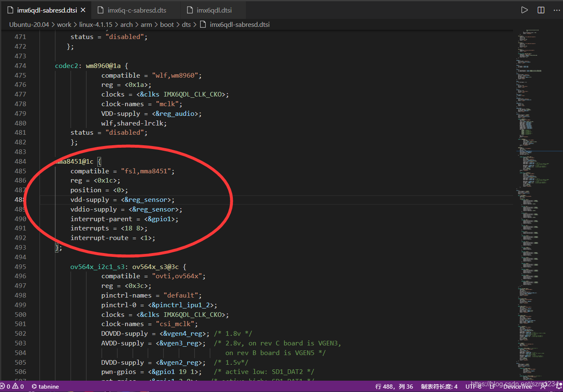
Task: Click the tabnine status bar item
Action: click(x=45, y=387)
